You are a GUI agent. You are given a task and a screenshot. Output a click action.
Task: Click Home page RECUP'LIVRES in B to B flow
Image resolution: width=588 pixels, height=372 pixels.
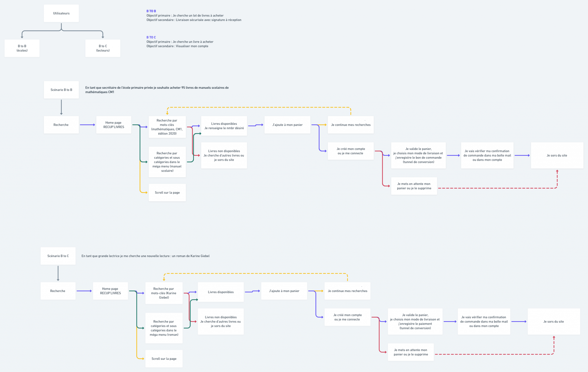tap(113, 125)
